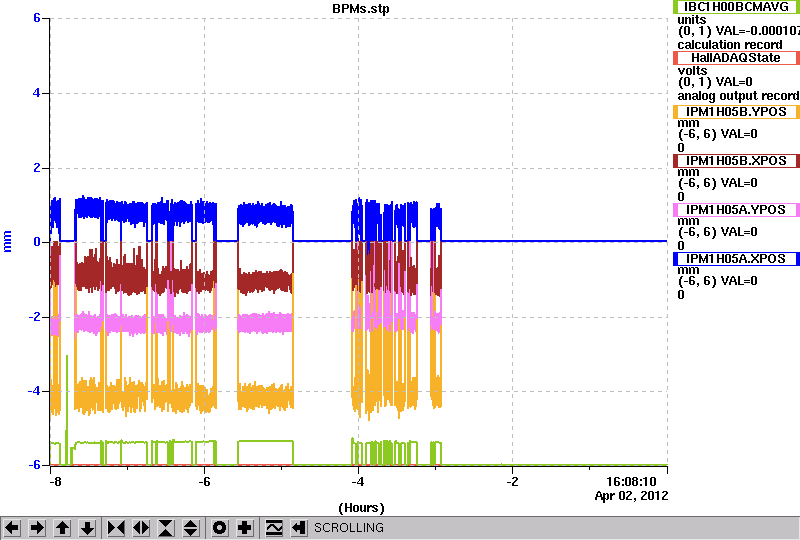Click the (Hours) x-axis label
Screen dimensions: 800x540
coord(361,508)
